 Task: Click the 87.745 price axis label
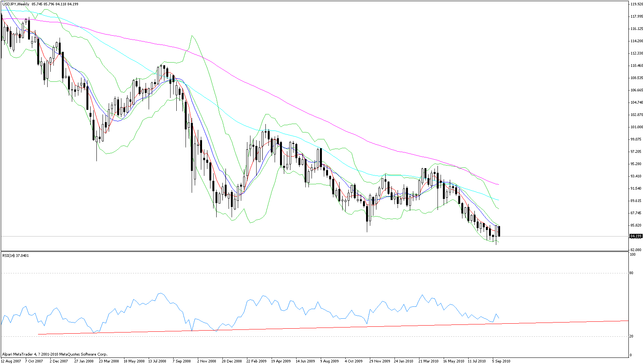(x=636, y=213)
